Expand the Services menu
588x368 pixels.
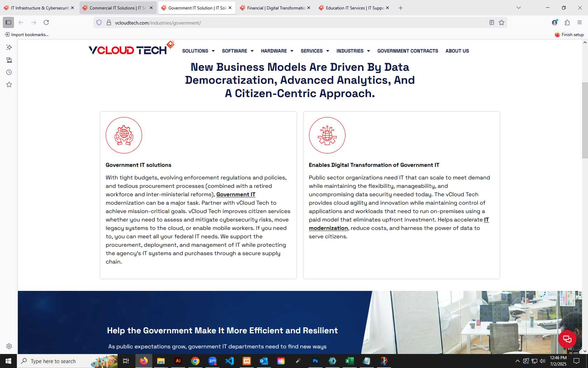tap(315, 51)
